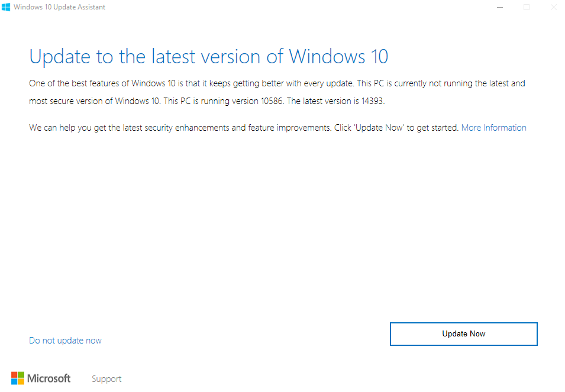Open the More Information link
The height and width of the screenshot is (392, 565).
493,128
